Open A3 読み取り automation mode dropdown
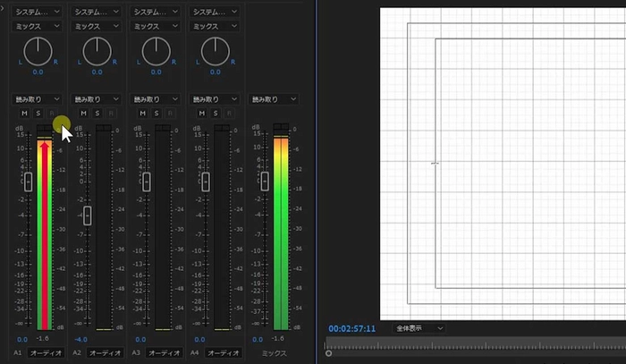626x364 pixels. point(156,99)
